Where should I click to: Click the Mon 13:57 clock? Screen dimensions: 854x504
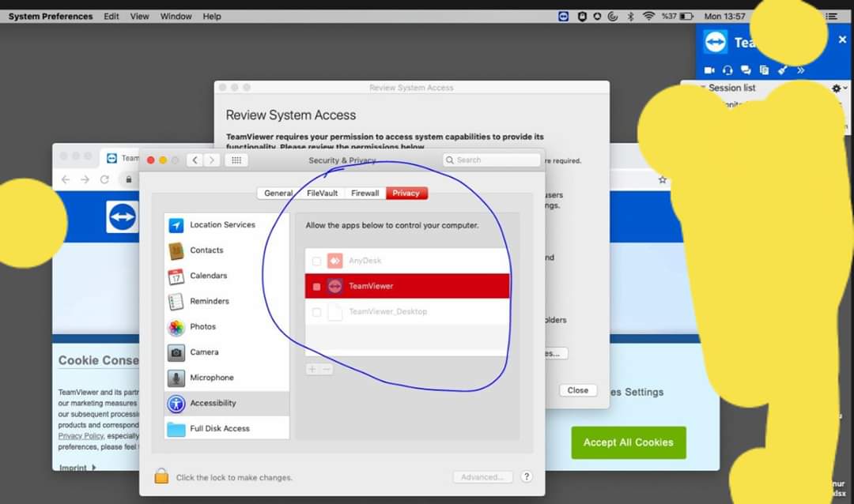(x=724, y=17)
